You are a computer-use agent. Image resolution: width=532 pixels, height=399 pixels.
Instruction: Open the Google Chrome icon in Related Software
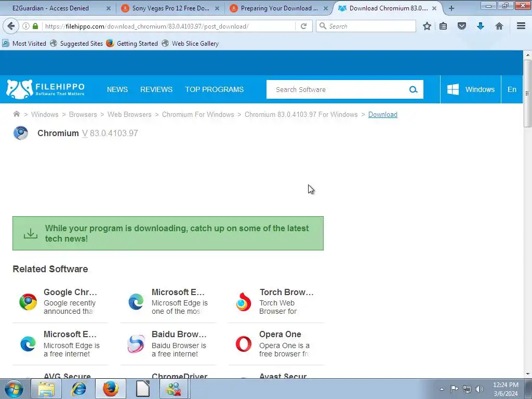(28, 302)
